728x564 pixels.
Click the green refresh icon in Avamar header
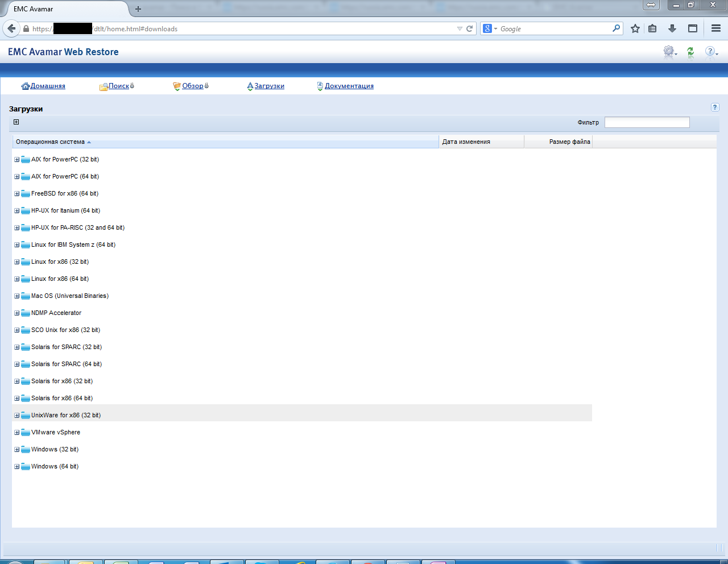pos(690,52)
